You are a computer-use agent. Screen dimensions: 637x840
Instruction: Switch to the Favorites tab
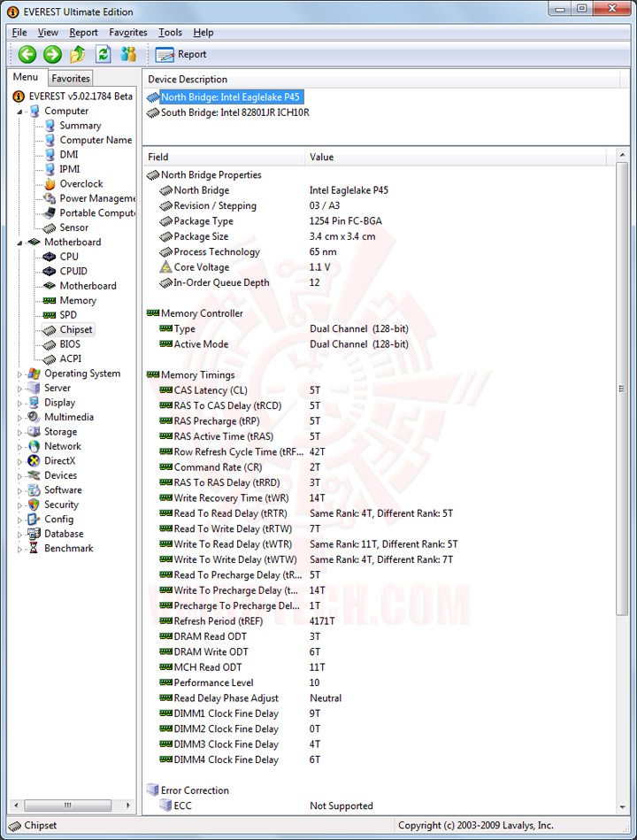tap(71, 78)
